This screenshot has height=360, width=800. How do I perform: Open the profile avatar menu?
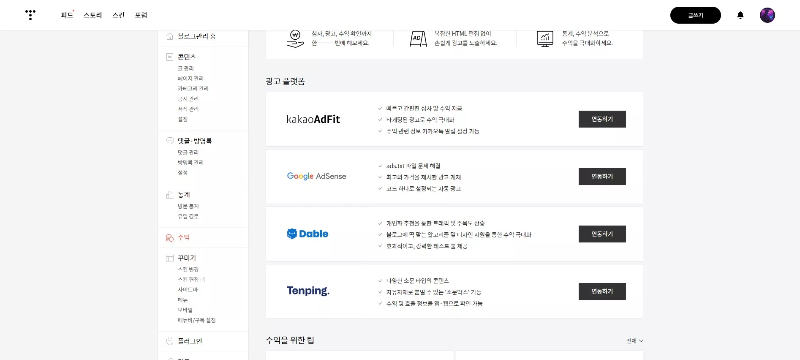click(767, 15)
